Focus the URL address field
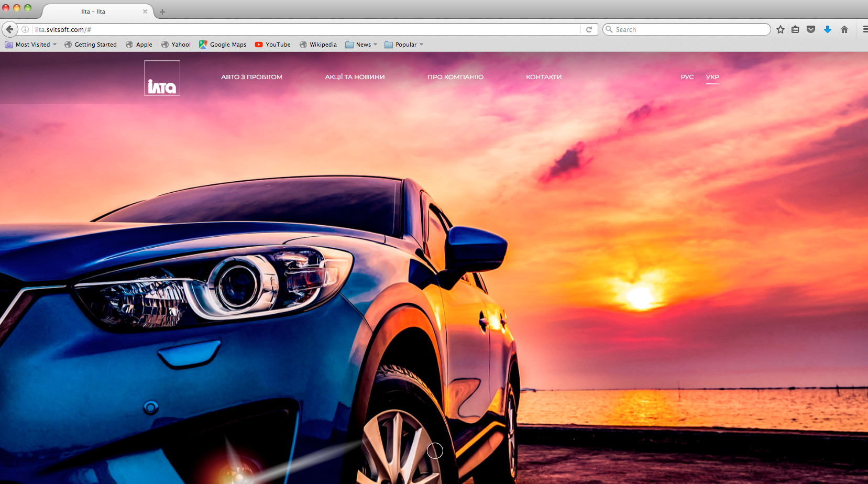Viewport: 868px width, 484px height. pos(306,29)
